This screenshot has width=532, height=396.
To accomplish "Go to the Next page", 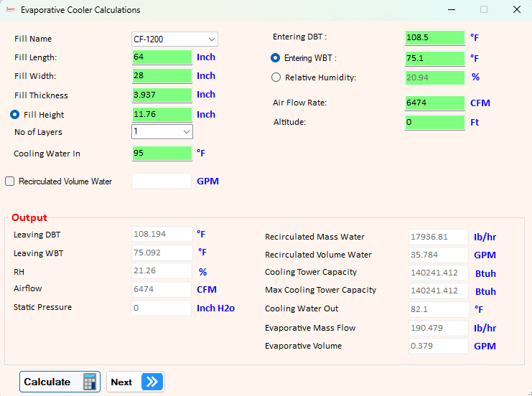I will tap(136, 382).
